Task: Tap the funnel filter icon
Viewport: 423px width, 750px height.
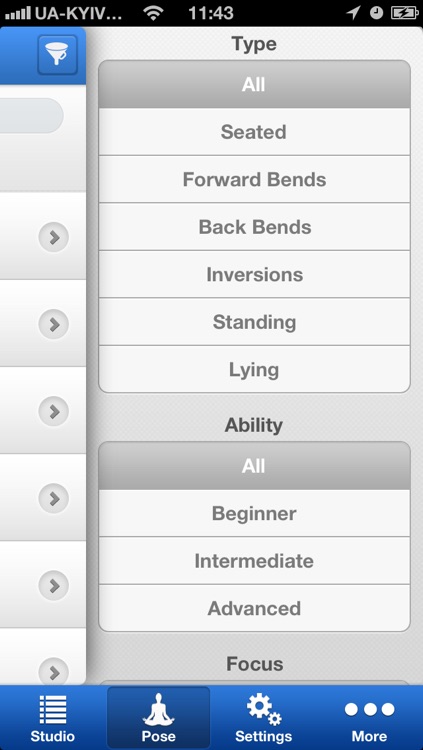Action: point(57,55)
